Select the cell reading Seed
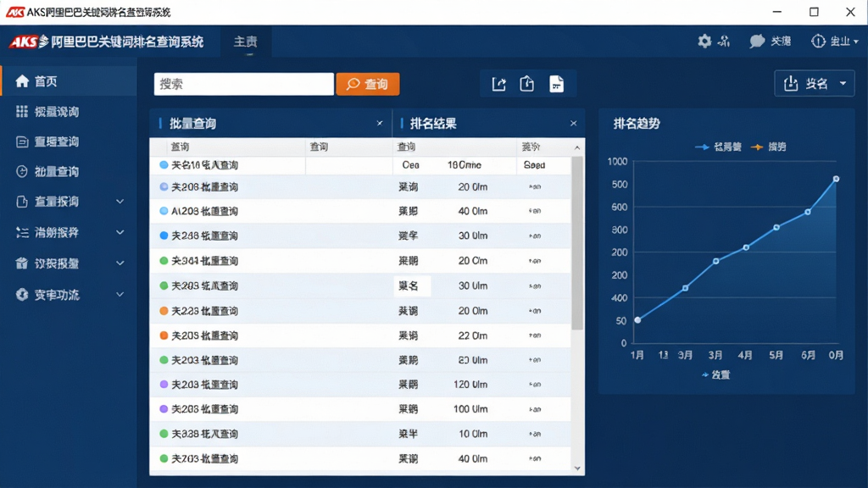This screenshot has width=868, height=488. pos(535,165)
